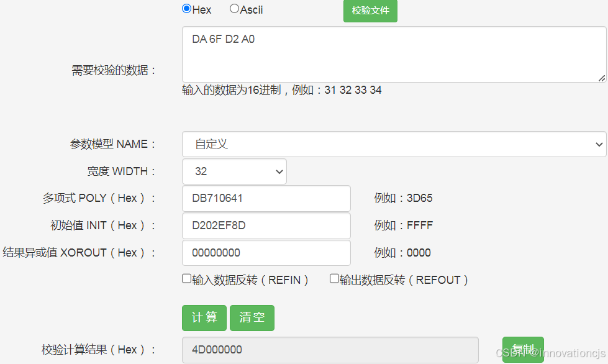Select the Ascii radio button
Screen dimensions: 608x364
pyautogui.click(x=234, y=9)
